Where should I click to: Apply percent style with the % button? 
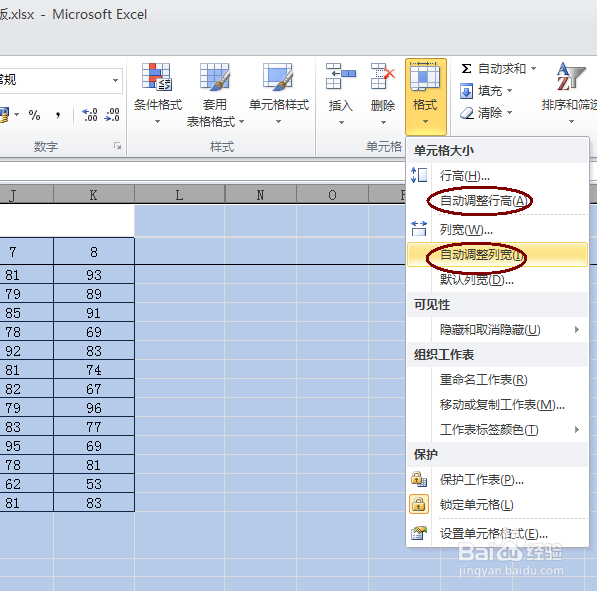pyautogui.click(x=34, y=115)
